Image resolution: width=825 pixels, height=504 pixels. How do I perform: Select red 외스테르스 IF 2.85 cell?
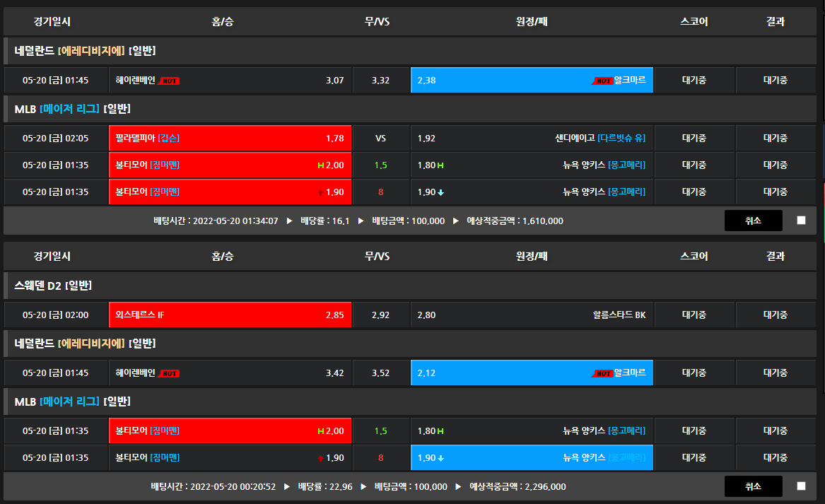click(230, 315)
